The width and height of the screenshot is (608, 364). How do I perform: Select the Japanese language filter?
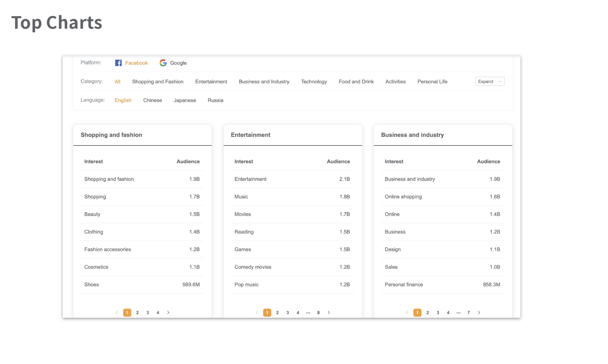tap(185, 100)
